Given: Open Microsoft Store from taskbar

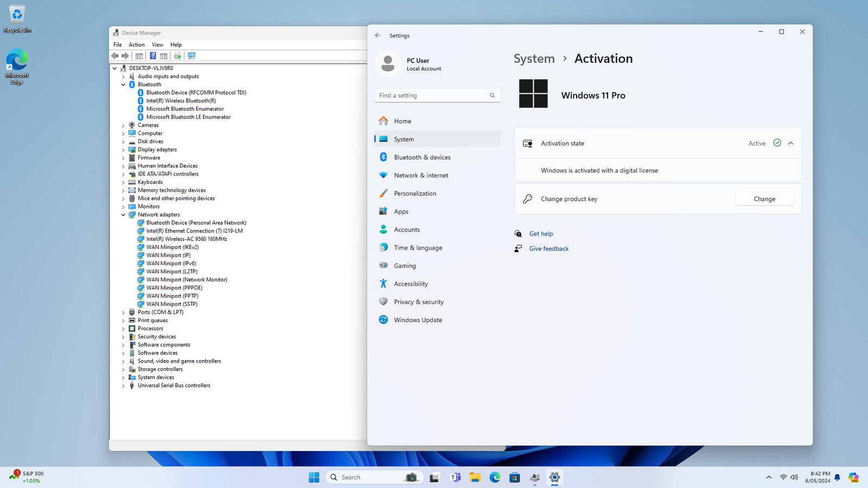Looking at the screenshot, I should [515, 477].
